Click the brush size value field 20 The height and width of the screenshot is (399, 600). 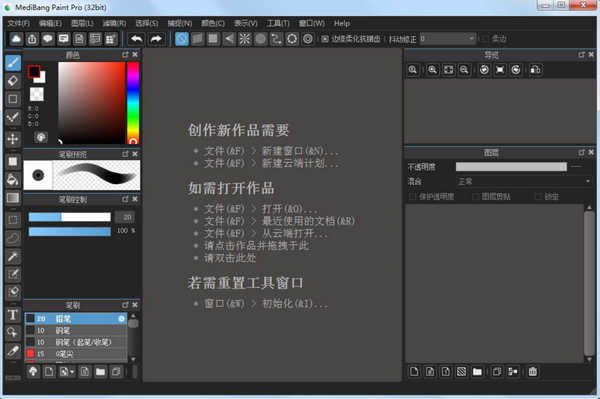[x=125, y=217]
